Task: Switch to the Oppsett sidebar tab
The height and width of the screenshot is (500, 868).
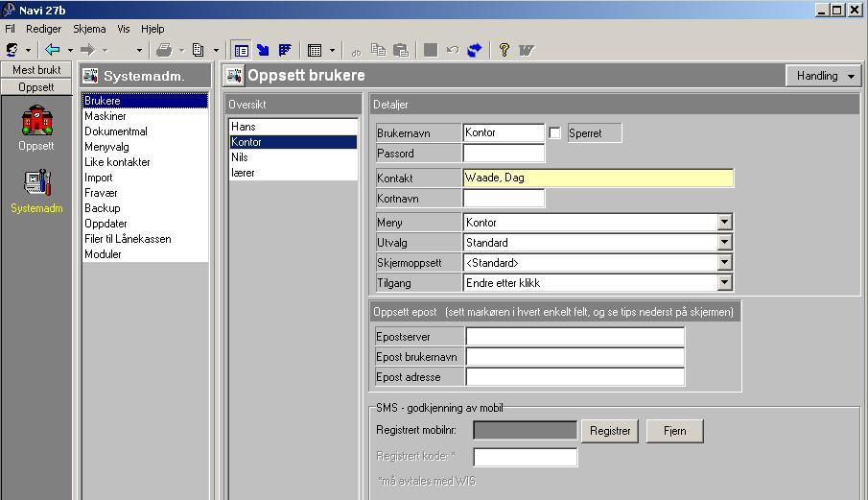Action: click(36, 87)
